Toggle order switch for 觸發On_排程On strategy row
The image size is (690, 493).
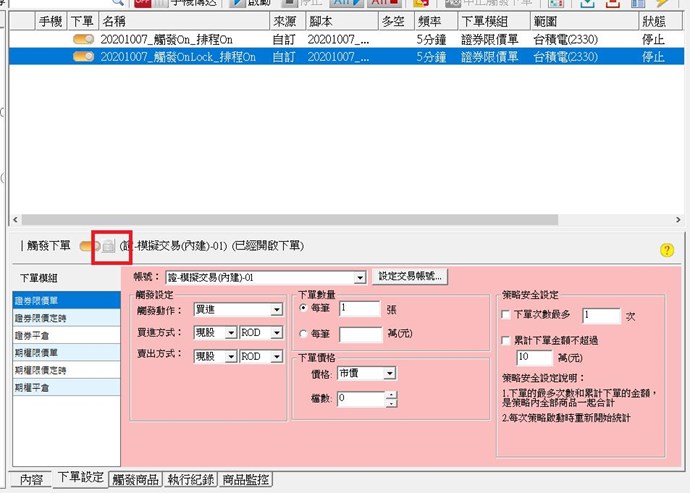click(x=83, y=38)
